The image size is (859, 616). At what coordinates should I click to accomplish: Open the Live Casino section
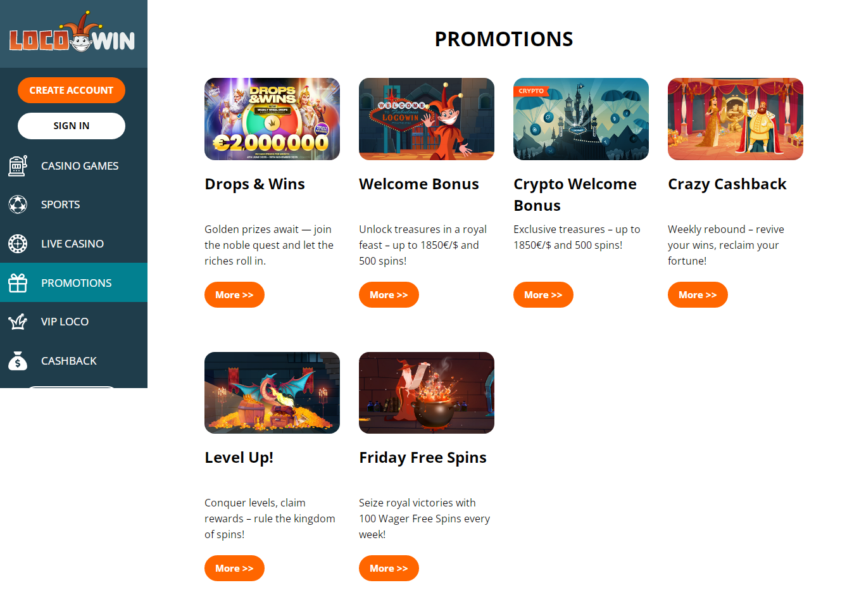click(73, 244)
